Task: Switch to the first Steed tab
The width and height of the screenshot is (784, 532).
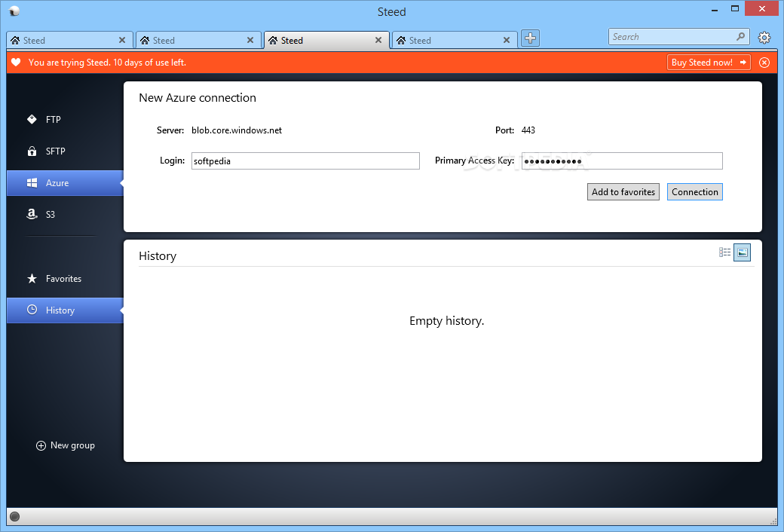Action: (69, 40)
